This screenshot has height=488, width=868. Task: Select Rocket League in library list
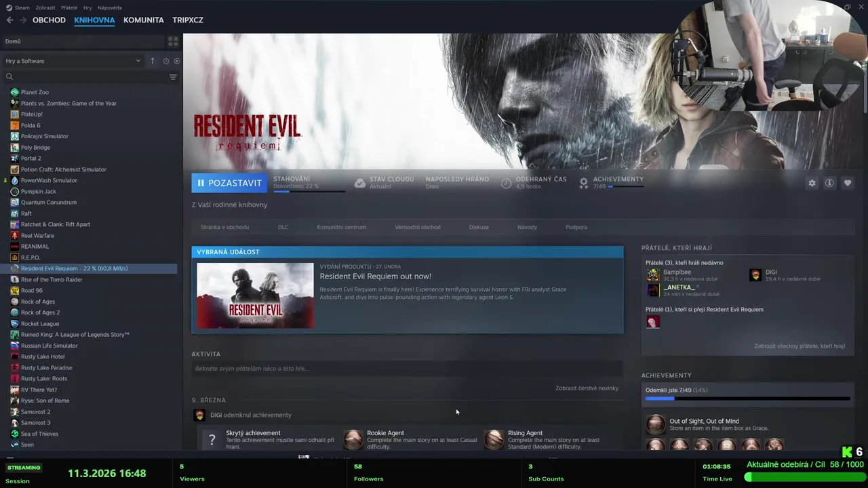tap(40, 323)
